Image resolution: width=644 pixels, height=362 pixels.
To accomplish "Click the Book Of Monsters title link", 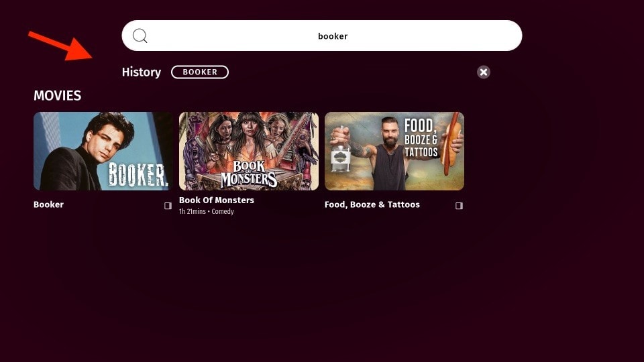I will [x=217, y=200].
